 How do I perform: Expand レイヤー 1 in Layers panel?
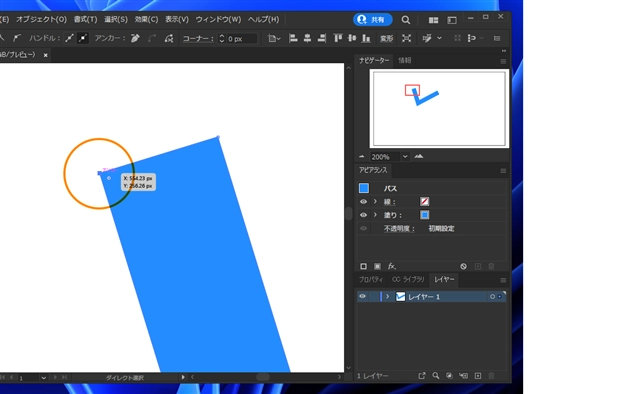point(387,297)
